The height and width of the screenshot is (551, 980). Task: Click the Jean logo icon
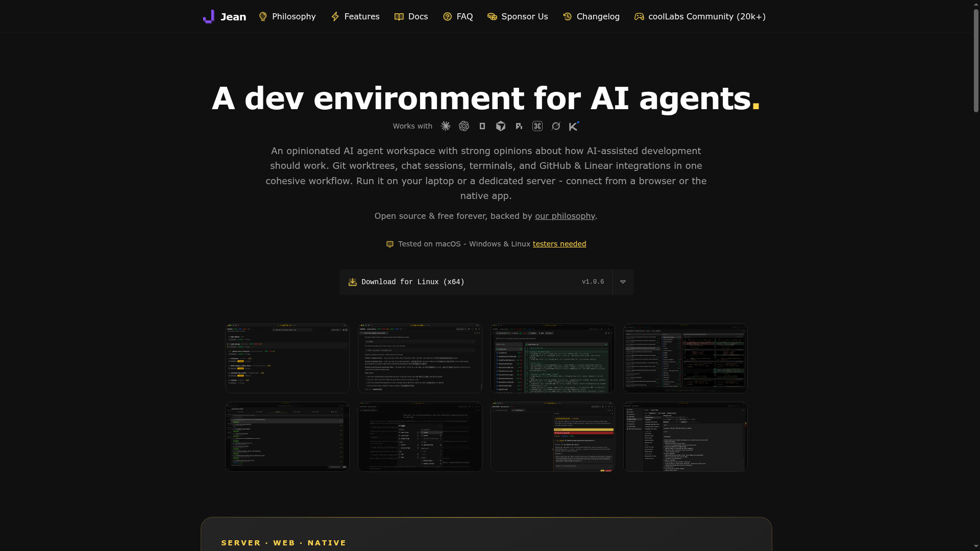[208, 17]
